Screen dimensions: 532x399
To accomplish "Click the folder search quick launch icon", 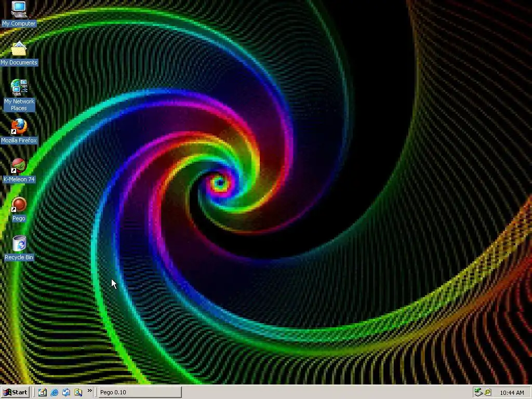I will coord(78,392).
